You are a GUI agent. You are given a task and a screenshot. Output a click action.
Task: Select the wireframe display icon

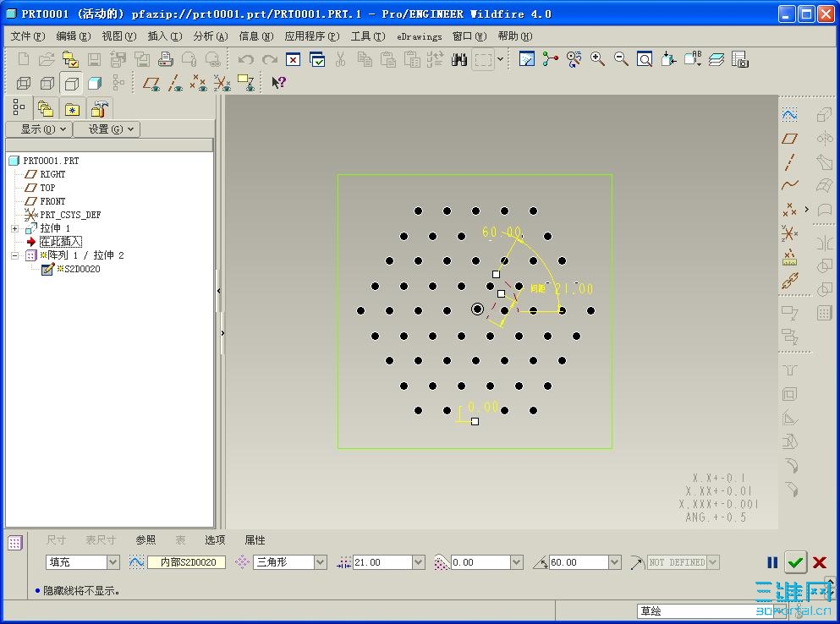(24, 83)
